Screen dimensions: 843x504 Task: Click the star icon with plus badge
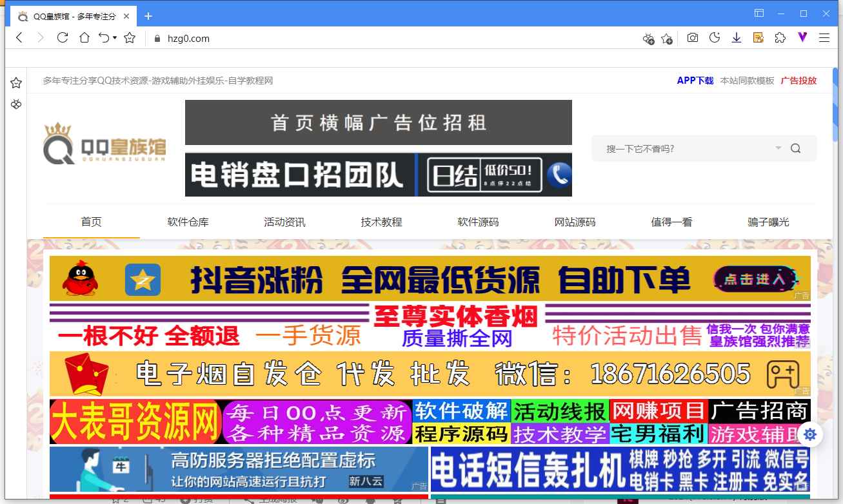tap(667, 39)
